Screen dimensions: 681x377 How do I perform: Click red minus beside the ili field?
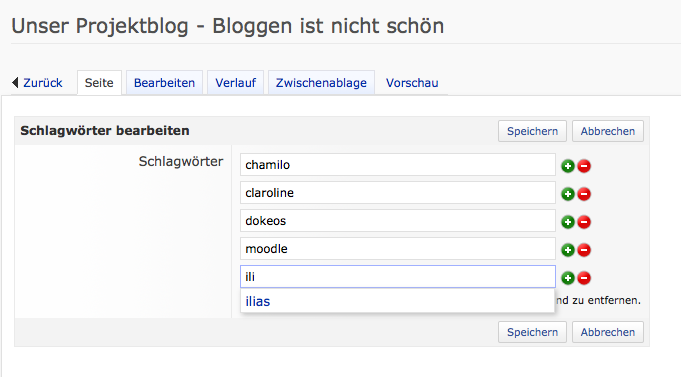pos(584,278)
